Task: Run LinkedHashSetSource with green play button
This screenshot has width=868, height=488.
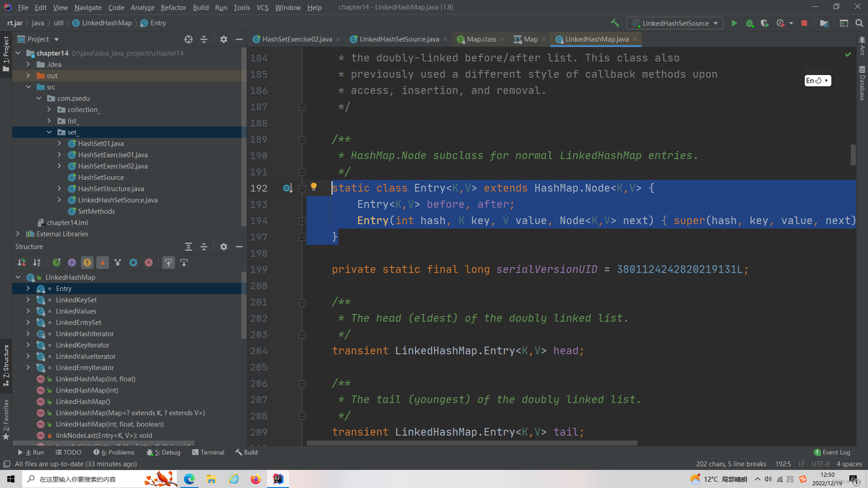Action: tap(734, 23)
